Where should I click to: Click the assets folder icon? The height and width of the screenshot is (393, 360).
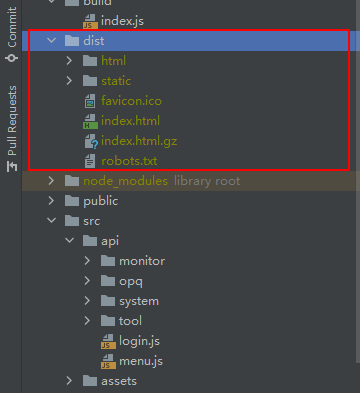(x=90, y=381)
